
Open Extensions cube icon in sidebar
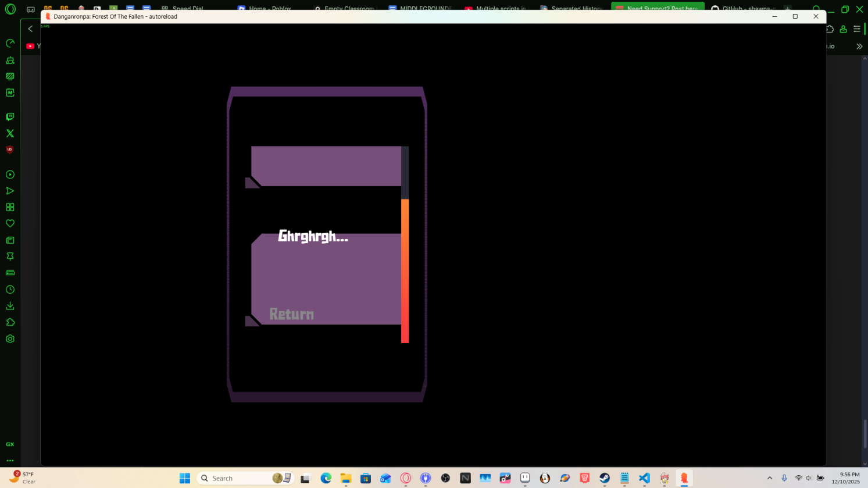coord(10,322)
